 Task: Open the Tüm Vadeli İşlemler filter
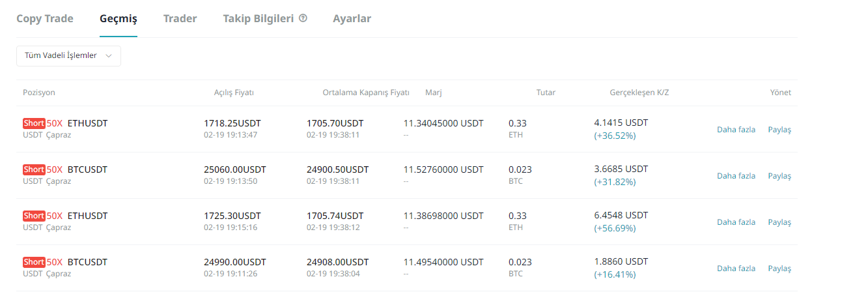coord(68,56)
